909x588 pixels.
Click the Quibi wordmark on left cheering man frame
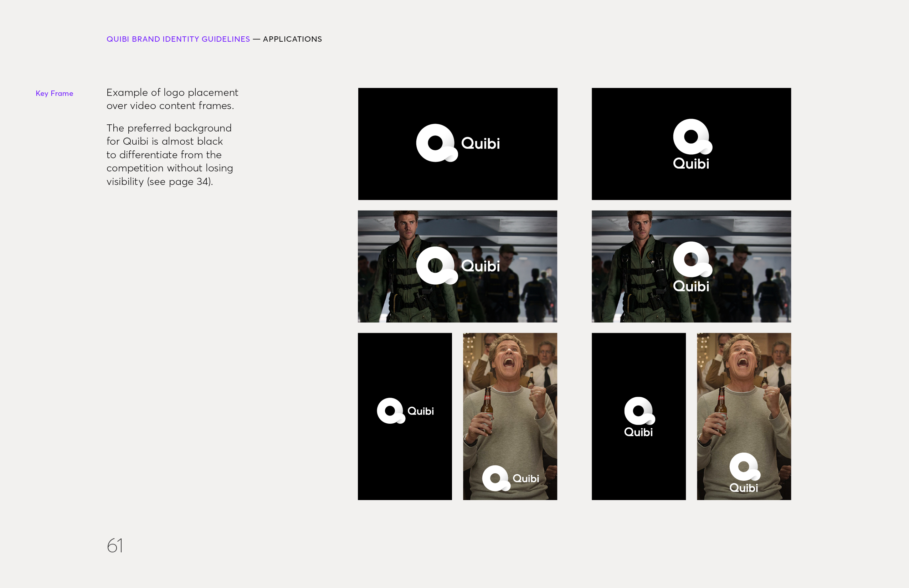(x=526, y=479)
